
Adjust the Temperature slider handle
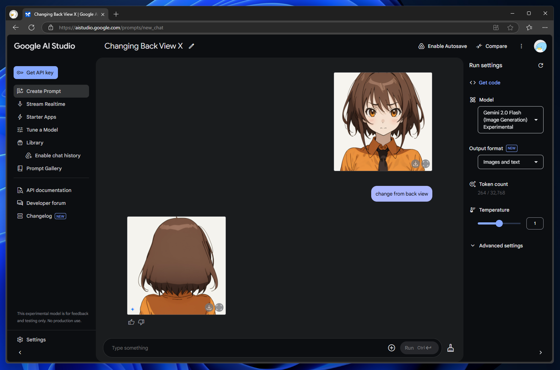tap(499, 224)
